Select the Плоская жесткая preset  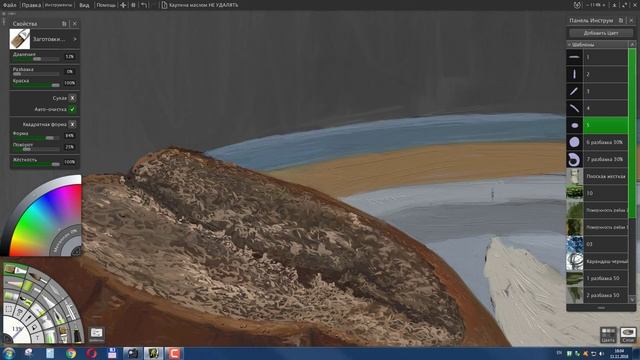click(x=597, y=176)
